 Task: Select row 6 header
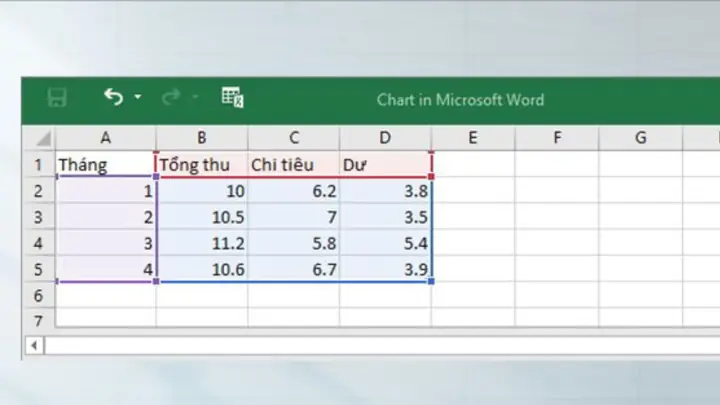pos(39,295)
